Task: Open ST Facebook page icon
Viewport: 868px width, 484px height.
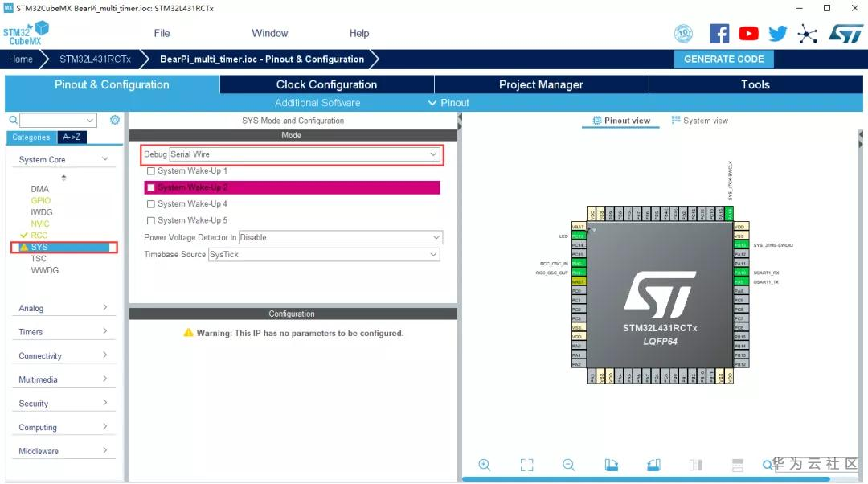Action: coord(719,34)
